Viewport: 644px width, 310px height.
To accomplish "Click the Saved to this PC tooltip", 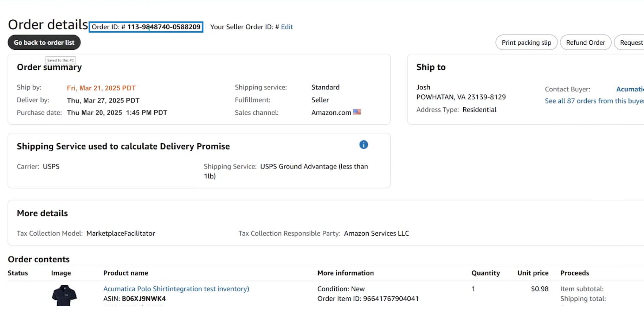I will click(x=60, y=60).
